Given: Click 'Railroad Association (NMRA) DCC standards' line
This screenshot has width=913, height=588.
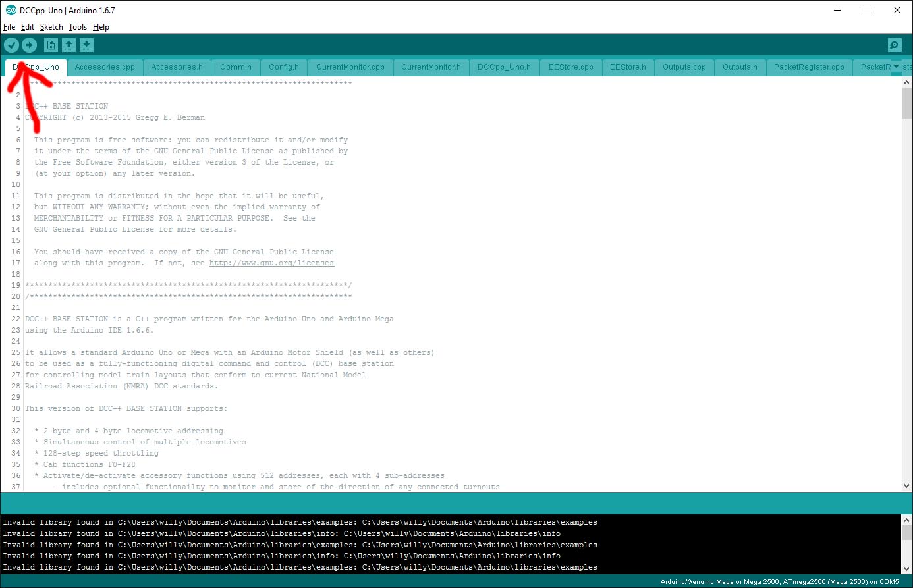Looking at the screenshot, I should pos(121,386).
